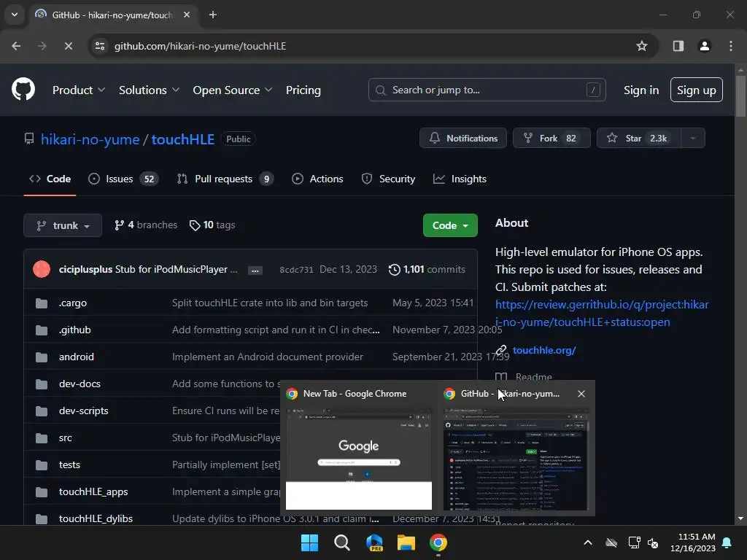This screenshot has height=560, width=747.
Task: Open the gerrithub review link
Action: pyautogui.click(x=602, y=313)
